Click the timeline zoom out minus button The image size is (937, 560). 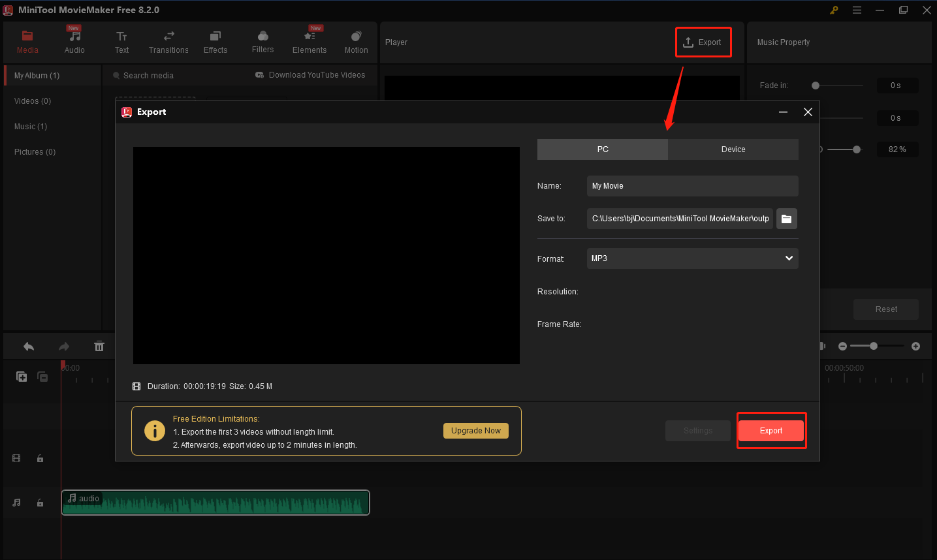pos(842,346)
